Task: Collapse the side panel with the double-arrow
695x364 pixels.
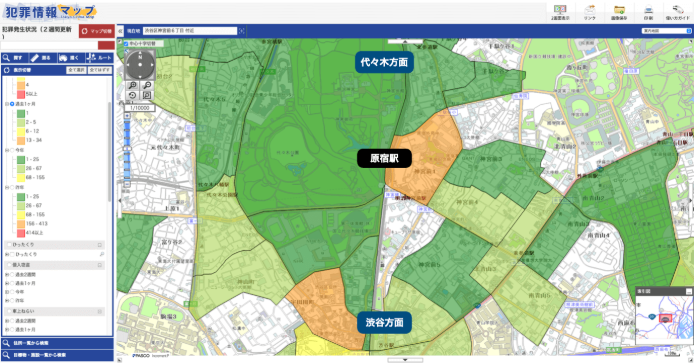Action: point(120,31)
